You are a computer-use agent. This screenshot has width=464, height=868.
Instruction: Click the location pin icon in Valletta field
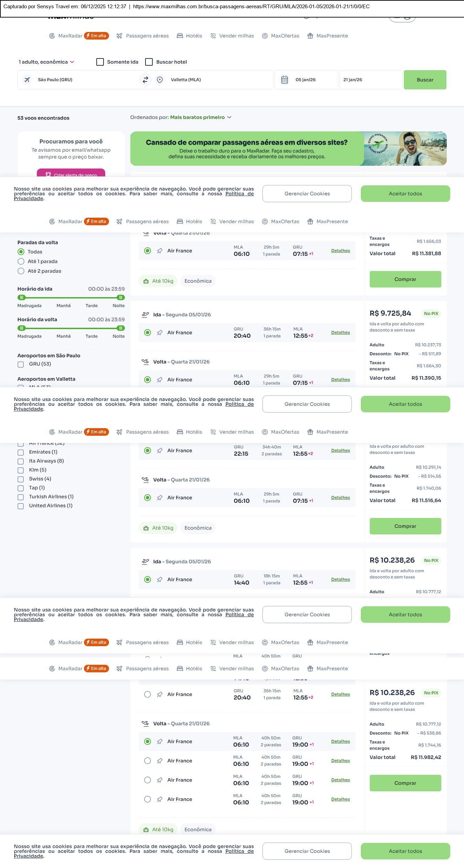160,80
